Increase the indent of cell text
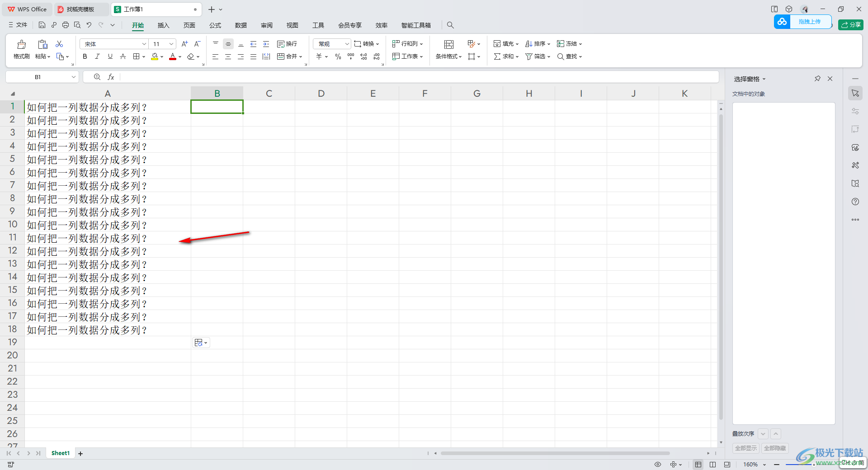868x470 pixels. [x=266, y=44]
